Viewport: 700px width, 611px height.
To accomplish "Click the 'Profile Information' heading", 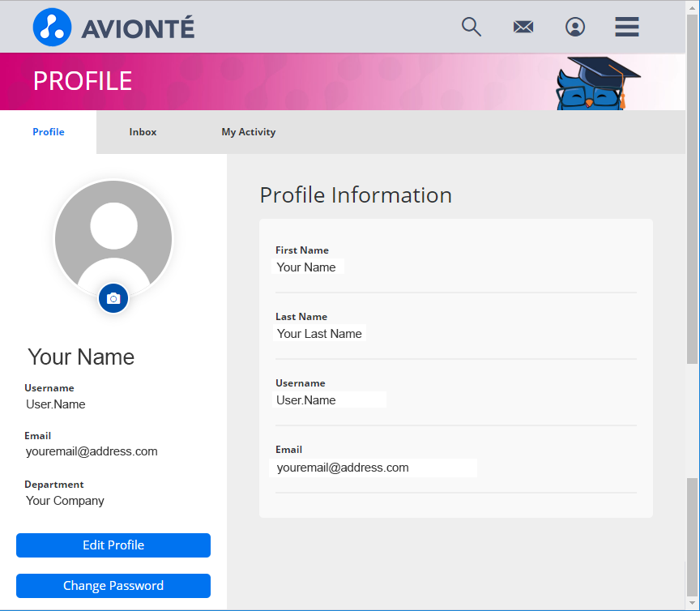I will (356, 195).
